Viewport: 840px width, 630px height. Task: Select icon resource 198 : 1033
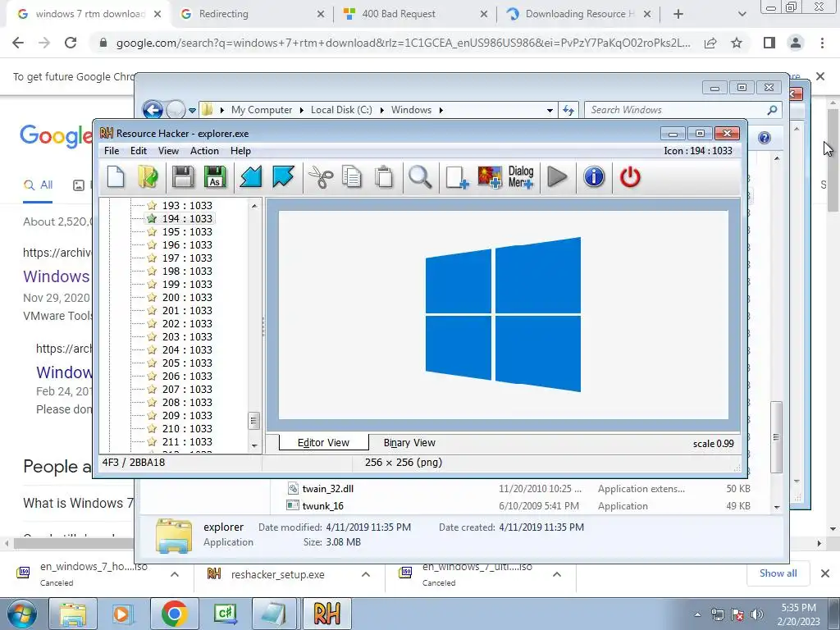click(187, 271)
